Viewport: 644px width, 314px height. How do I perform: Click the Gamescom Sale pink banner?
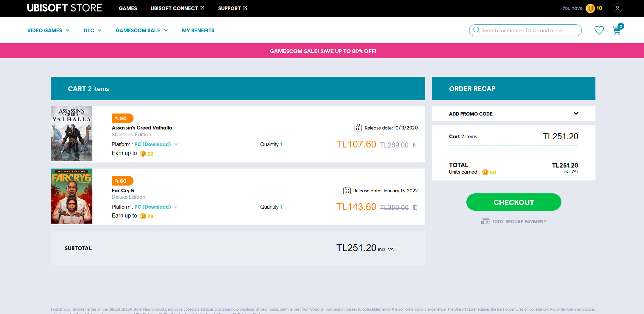322,51
